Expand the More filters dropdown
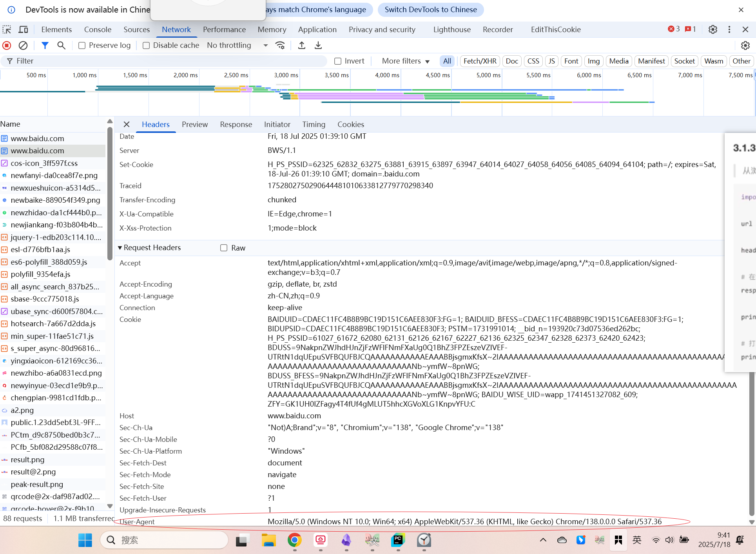 pyautogui.click(x=406, y=61)
